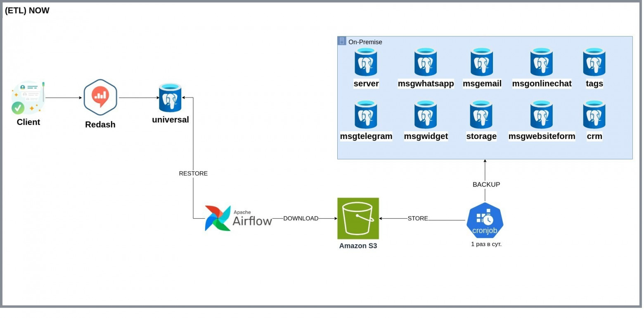Select the tags database icon

click(x=594, y=62)
